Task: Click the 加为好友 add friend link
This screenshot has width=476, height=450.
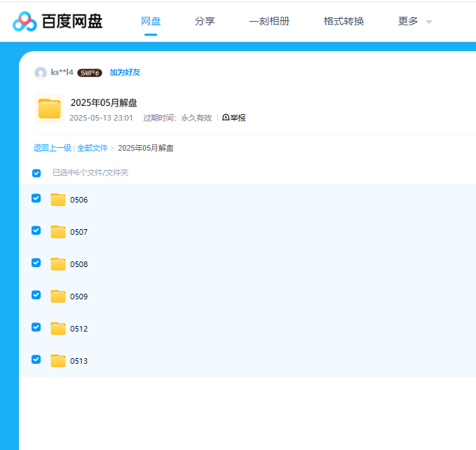Action: point(125,73)
